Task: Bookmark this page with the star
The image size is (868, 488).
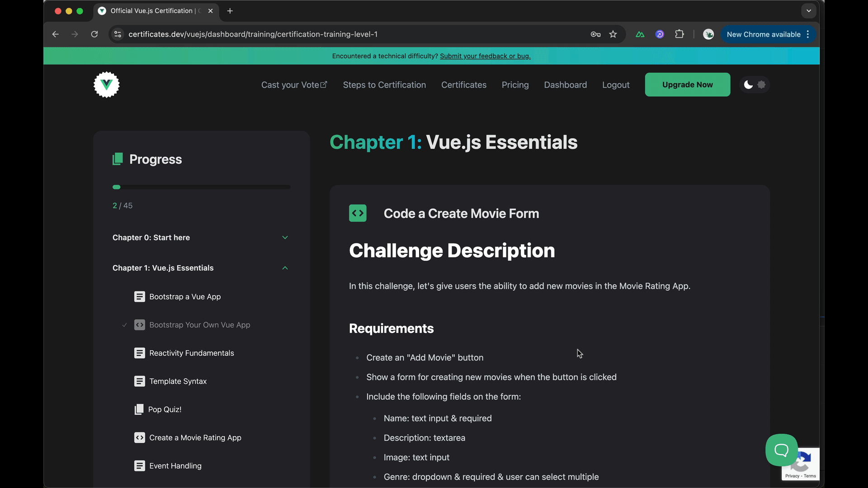Action: [613, 34]
